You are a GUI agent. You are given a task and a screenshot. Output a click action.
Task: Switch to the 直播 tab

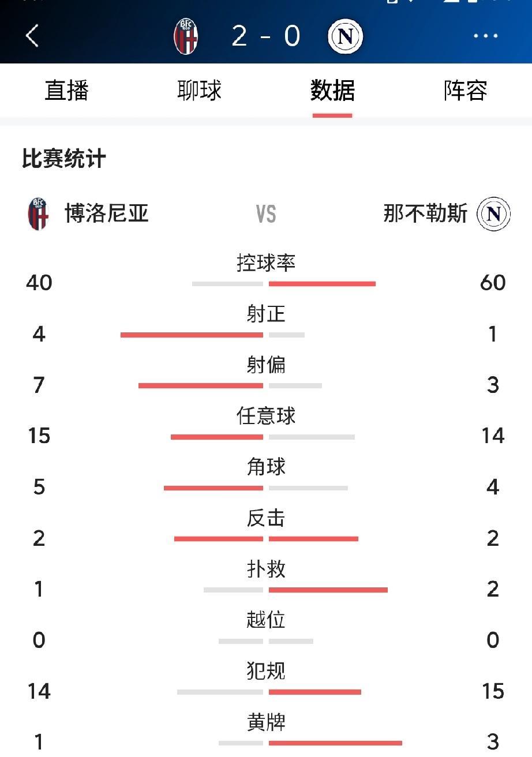click(x=66, y=91)
